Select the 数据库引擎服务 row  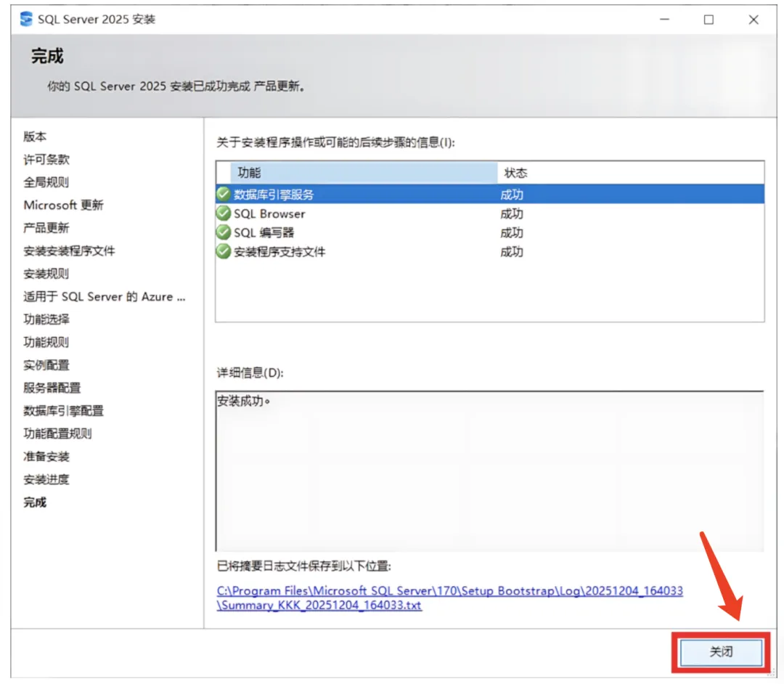click(x=489, y=194)
